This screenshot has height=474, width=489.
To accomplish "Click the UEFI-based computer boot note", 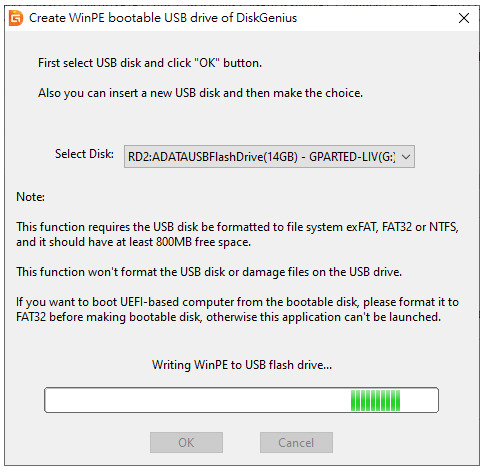I will tap(237, 302).
